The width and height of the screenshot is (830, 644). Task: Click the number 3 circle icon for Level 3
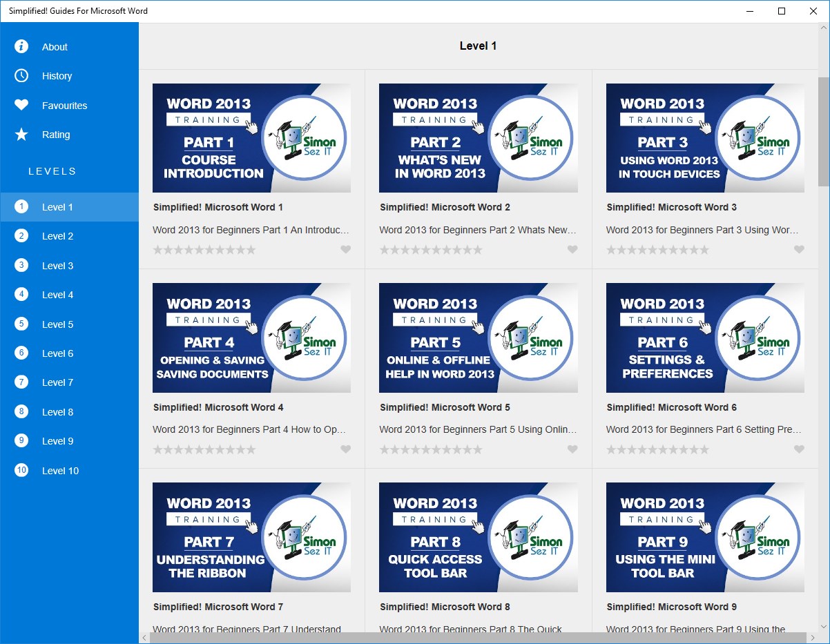click(21, 265)
